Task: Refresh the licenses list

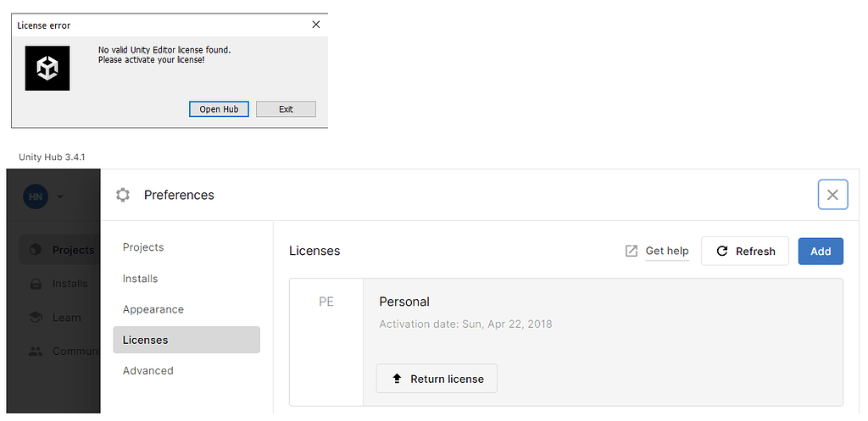Action: [x=745, y=252]
